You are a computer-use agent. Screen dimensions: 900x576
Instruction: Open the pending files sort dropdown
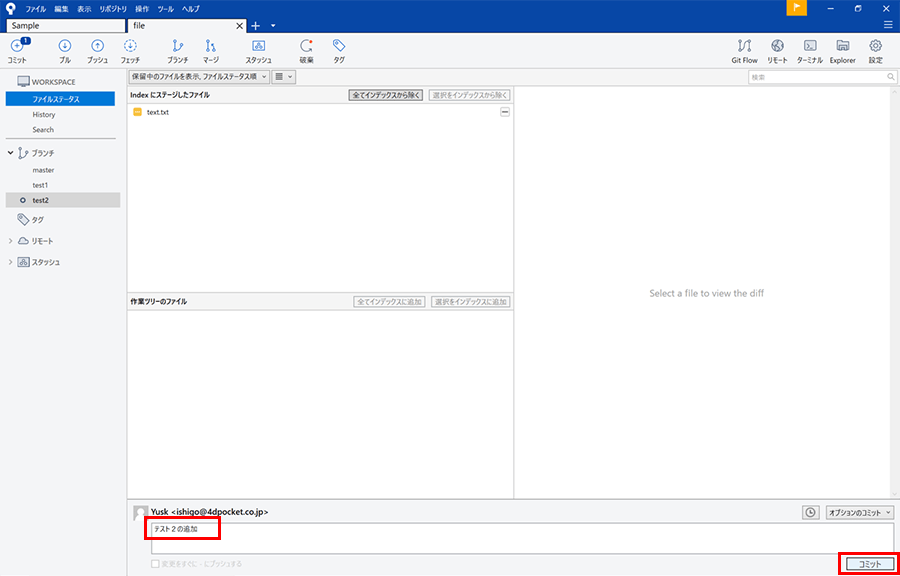199,76
